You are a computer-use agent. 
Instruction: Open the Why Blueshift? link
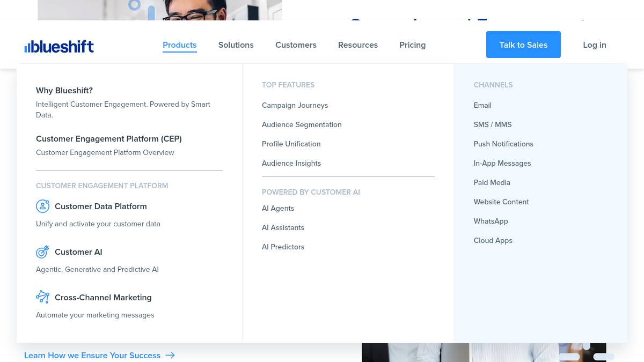pos(64,91)
